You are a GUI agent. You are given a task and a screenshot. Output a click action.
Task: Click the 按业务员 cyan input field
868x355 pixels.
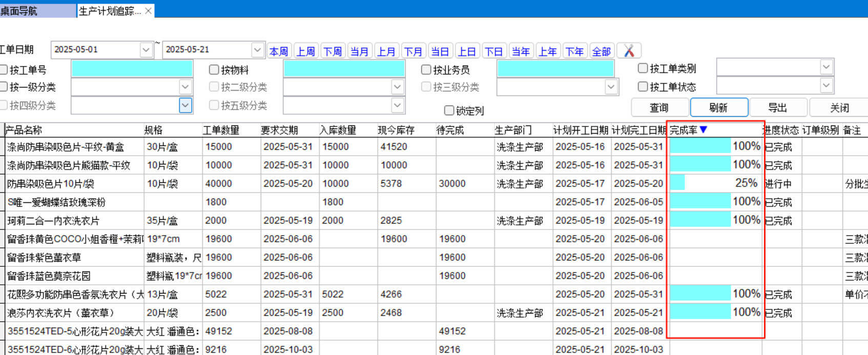pos(555,69)
